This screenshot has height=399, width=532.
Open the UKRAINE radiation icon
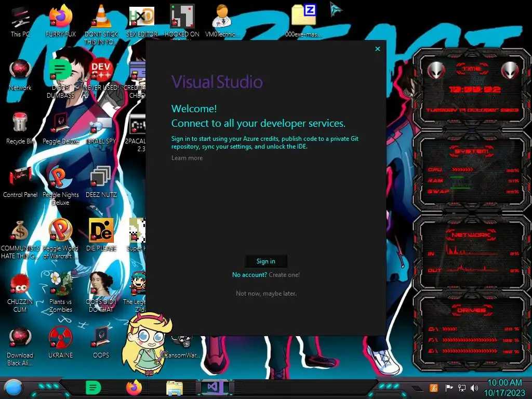[x=60, y=343]
